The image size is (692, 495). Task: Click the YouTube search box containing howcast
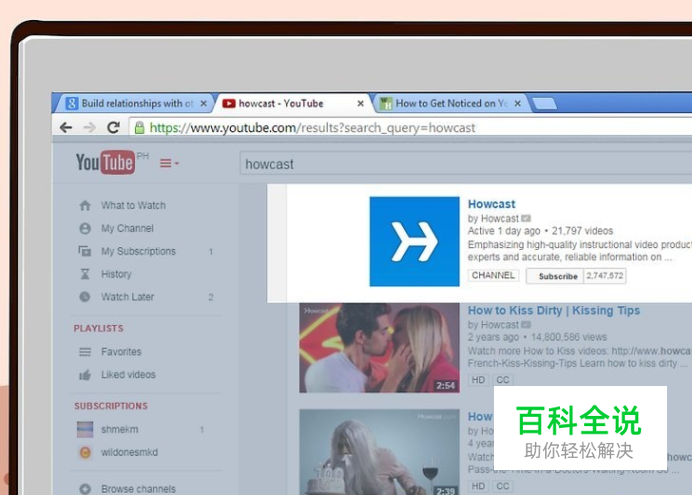[466, 164]
